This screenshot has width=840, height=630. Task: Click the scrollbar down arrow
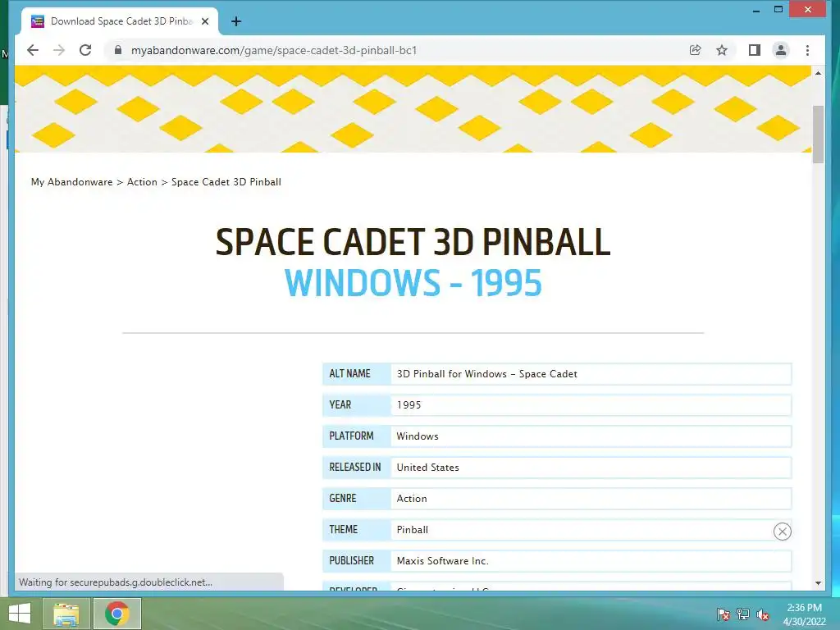pos(818,583)
